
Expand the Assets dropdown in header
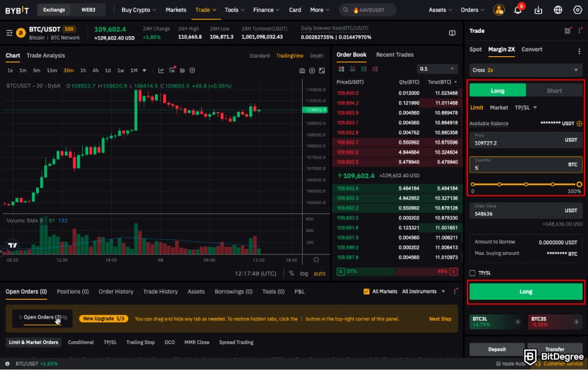440,10
